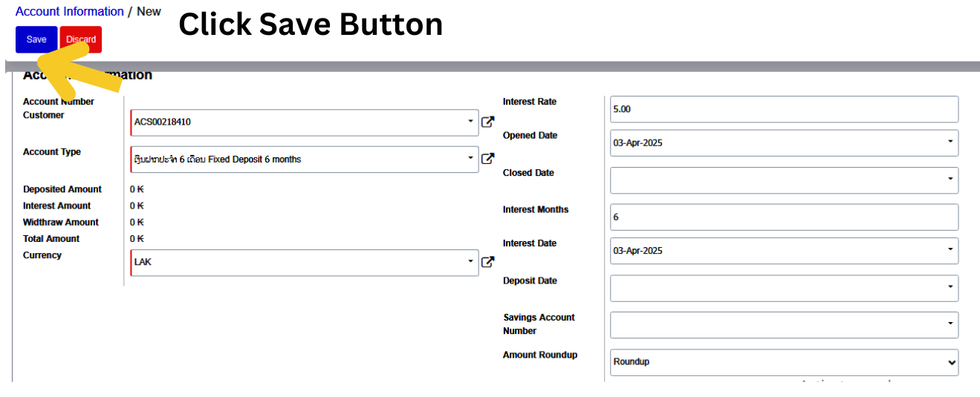Open the Closed Date dropdown arrow
The image size is (980, 397).
click(x=950, y=179)
